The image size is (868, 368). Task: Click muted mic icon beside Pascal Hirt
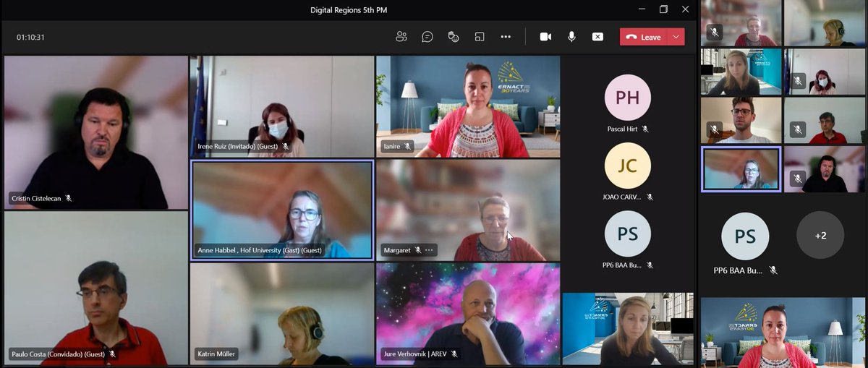pyautogui.click(x=645, y=129)
